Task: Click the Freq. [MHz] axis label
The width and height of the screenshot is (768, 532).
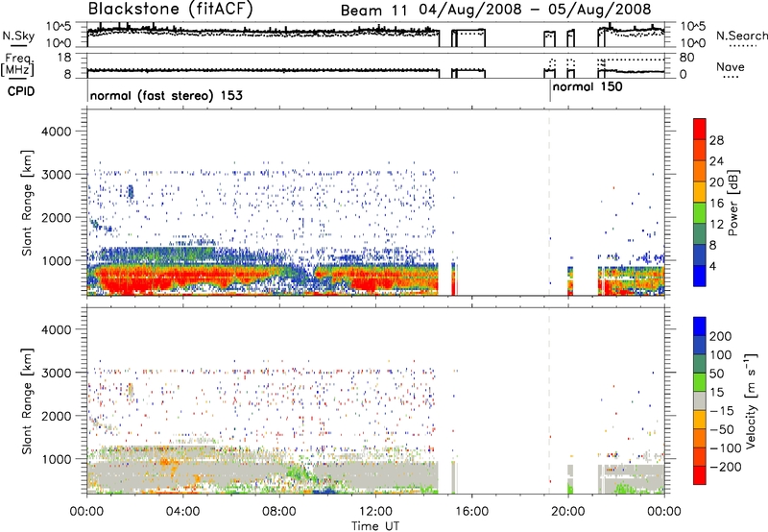Action: (18, 64)
